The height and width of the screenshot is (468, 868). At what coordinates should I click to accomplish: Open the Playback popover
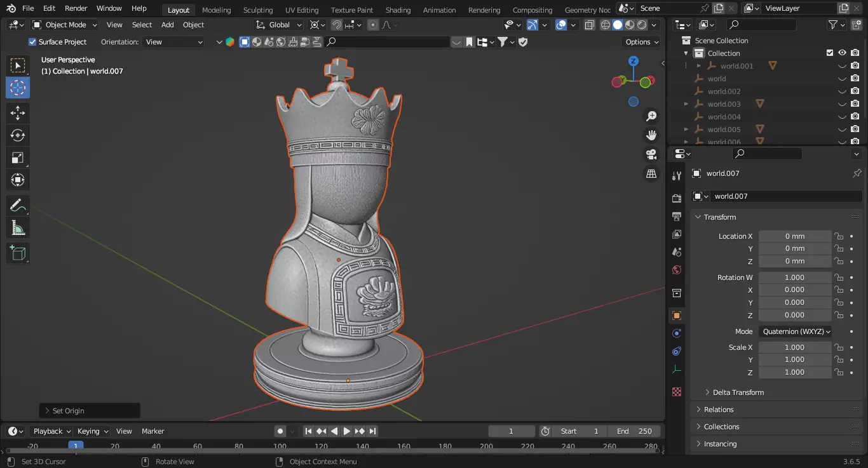pos(51,431)
